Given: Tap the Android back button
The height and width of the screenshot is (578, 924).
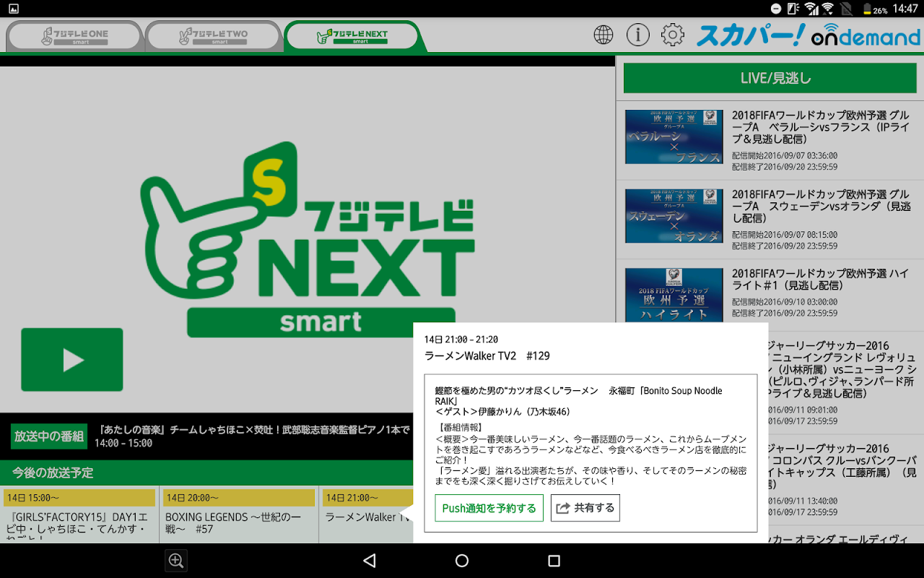Looking at the screenshot, I should 370,561.
